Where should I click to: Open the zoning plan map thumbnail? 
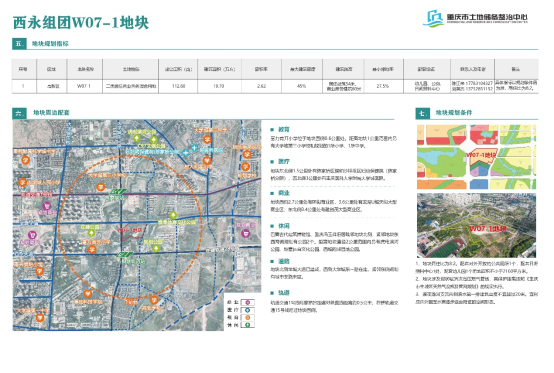pos(476,156)
